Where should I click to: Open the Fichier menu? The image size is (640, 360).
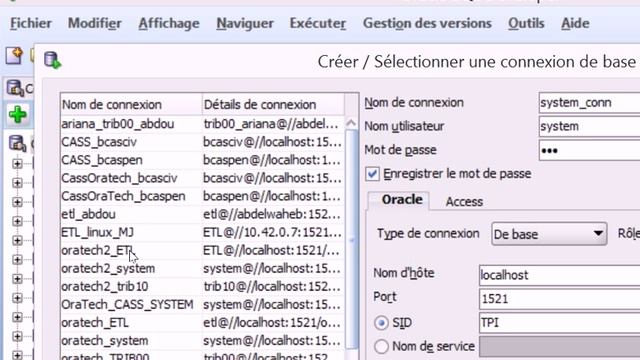tap(31, 23)
